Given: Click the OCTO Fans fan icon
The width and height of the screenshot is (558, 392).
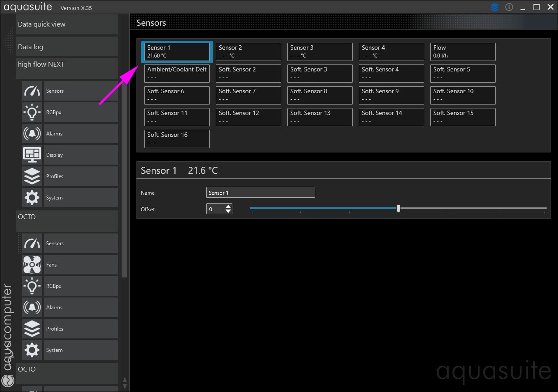Looking at the screenshot, I should pyautogui.click(x=32, y=265).
